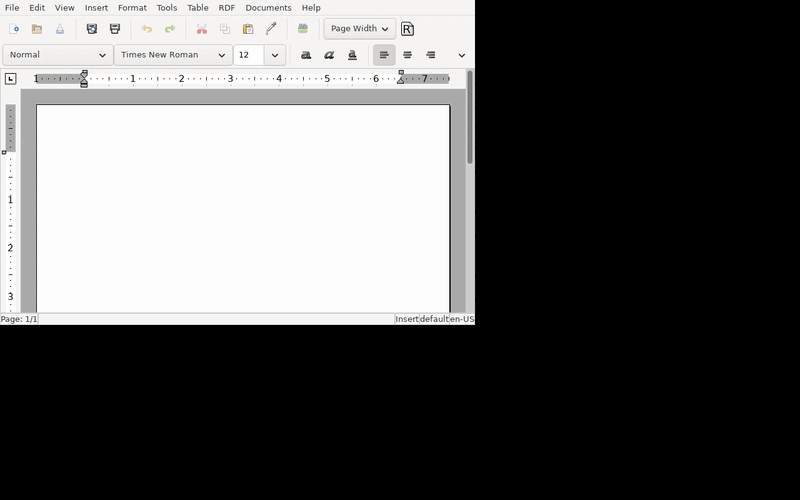The image size is (800, 500).
Task: Open a file using the folder icon
Action: click(37, 29)
